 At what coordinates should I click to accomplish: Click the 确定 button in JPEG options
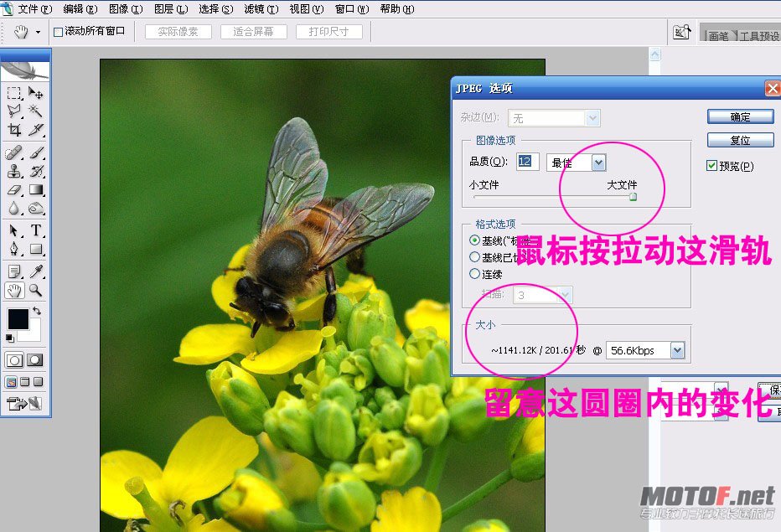click(740, 116)
